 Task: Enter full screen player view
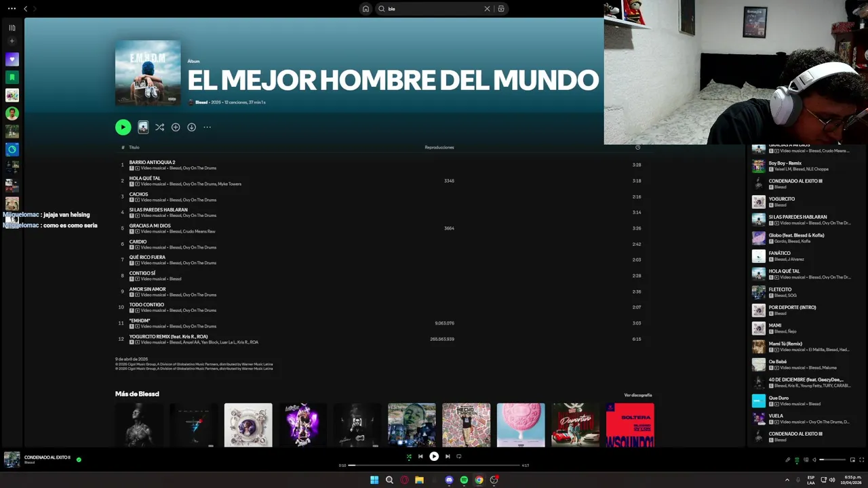tap(861, 460)
